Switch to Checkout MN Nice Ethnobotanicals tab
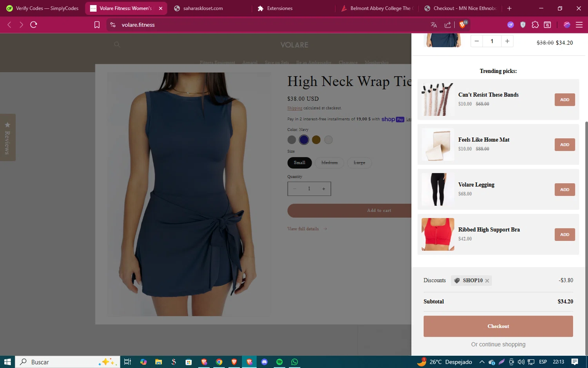 461,8
